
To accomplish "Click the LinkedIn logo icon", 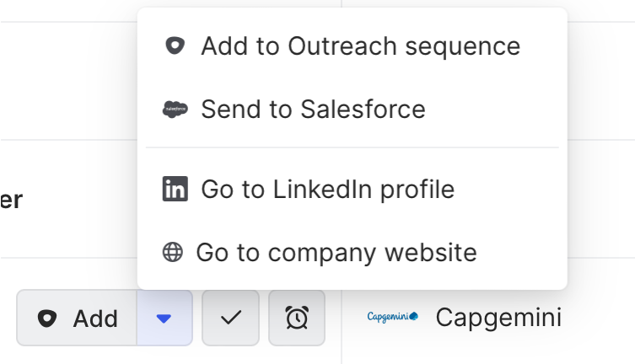I will (x=175, y=189).
